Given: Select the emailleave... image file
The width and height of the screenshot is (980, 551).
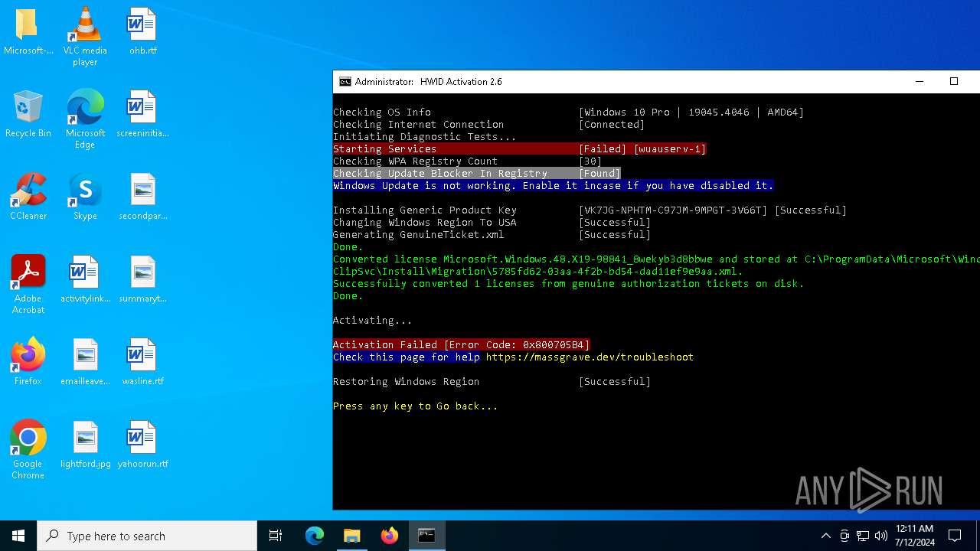Looking at the screenshot, I should point(85,363).
